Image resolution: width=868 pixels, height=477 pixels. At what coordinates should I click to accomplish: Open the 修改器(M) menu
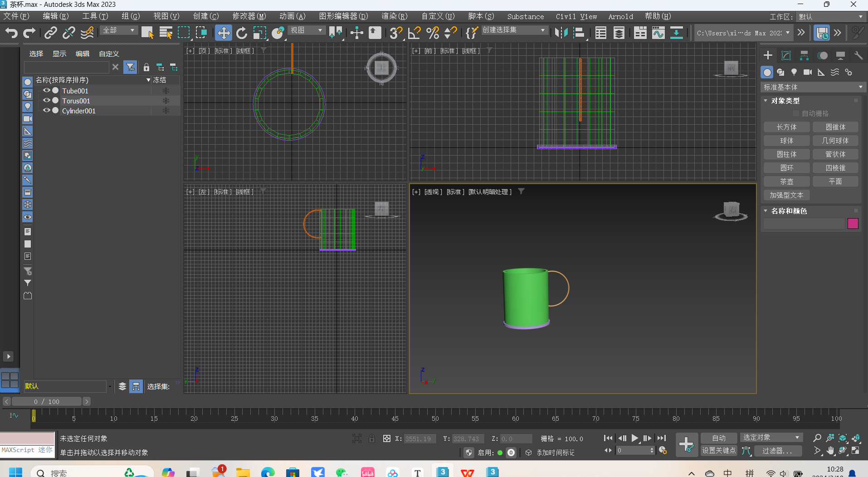click(249, 16)
